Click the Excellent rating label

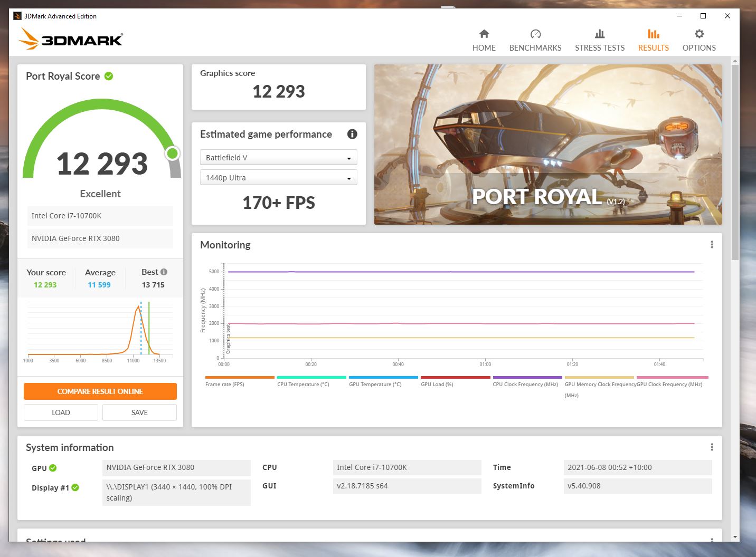[100, 194]
